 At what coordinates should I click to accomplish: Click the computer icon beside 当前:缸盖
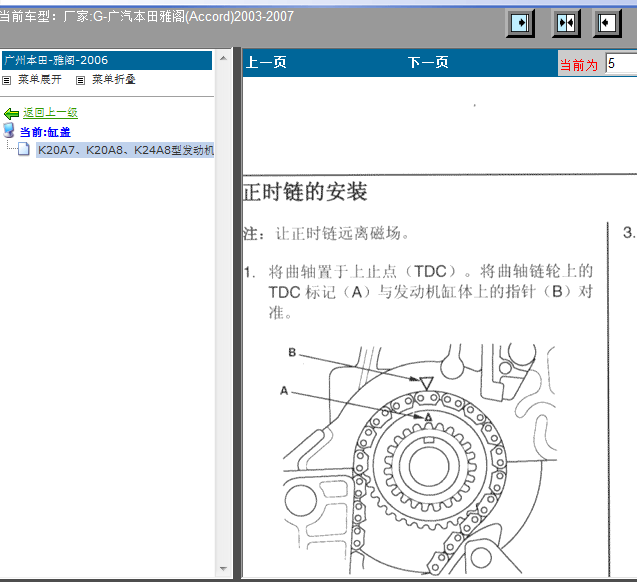(x=9, y=131)
